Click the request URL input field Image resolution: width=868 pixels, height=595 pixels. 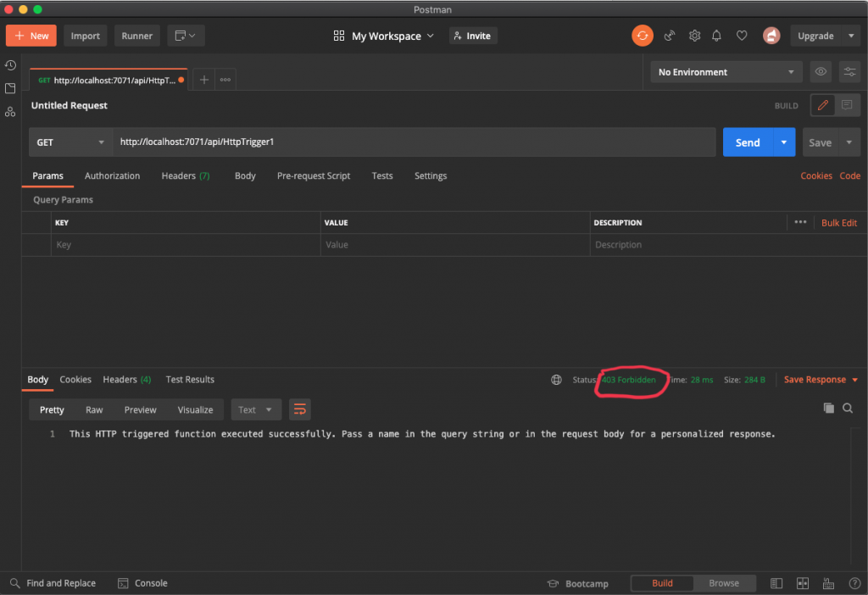(x=414, y=142)
